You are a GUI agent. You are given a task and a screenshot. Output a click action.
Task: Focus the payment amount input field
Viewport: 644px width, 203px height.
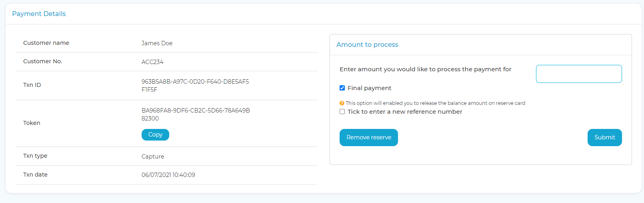(579, 74)
